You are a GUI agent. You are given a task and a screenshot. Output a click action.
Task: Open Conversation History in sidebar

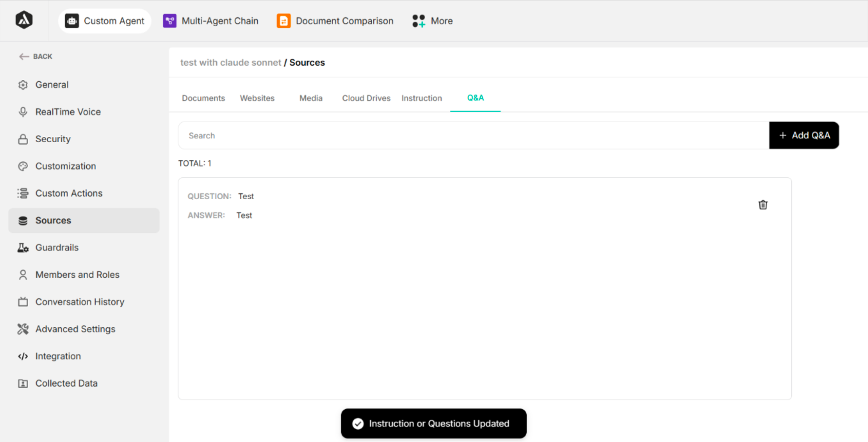point(79,302)
